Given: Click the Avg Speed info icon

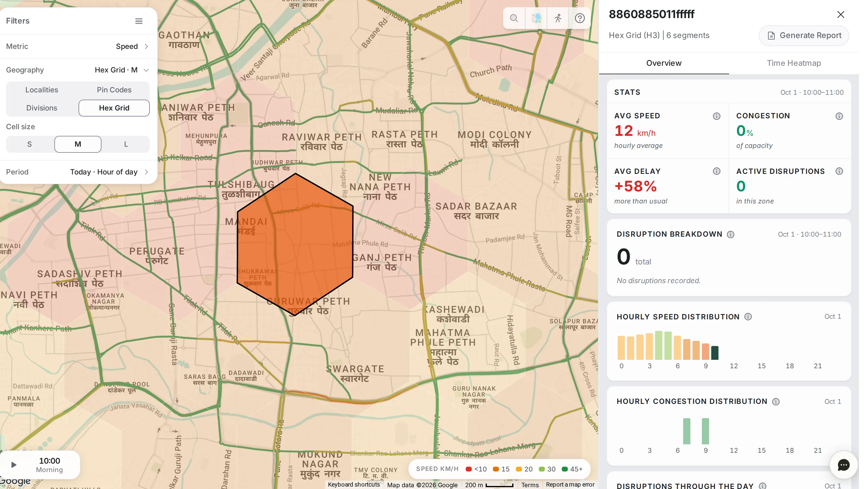Looking at the screenshot, I should (x=716, y=116).
